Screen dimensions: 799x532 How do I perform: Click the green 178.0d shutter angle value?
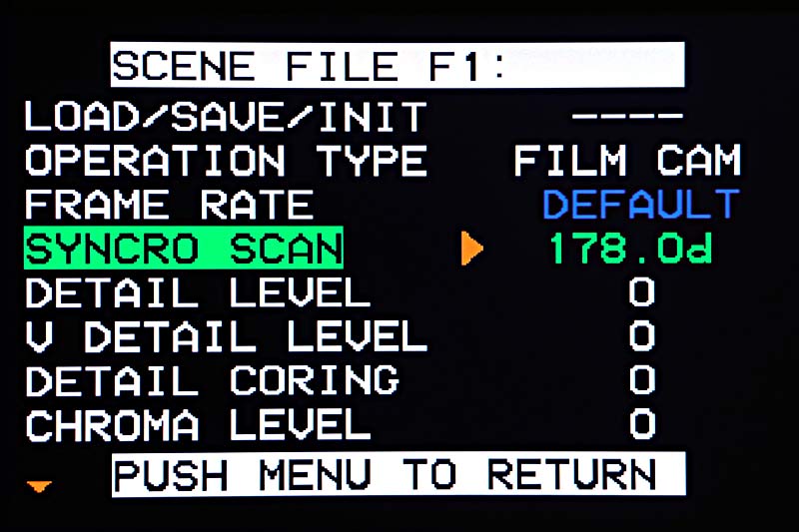(629, 250)
